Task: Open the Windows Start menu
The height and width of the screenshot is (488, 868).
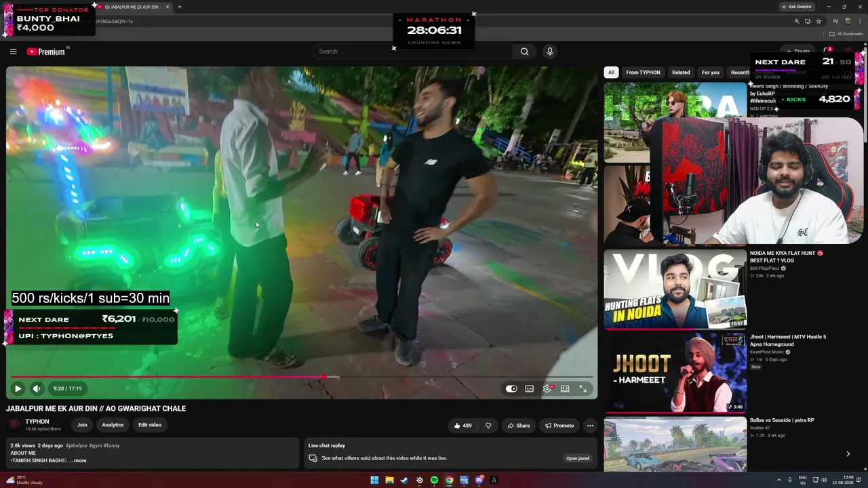Action: pyautogui.click(x=374, y=481)
